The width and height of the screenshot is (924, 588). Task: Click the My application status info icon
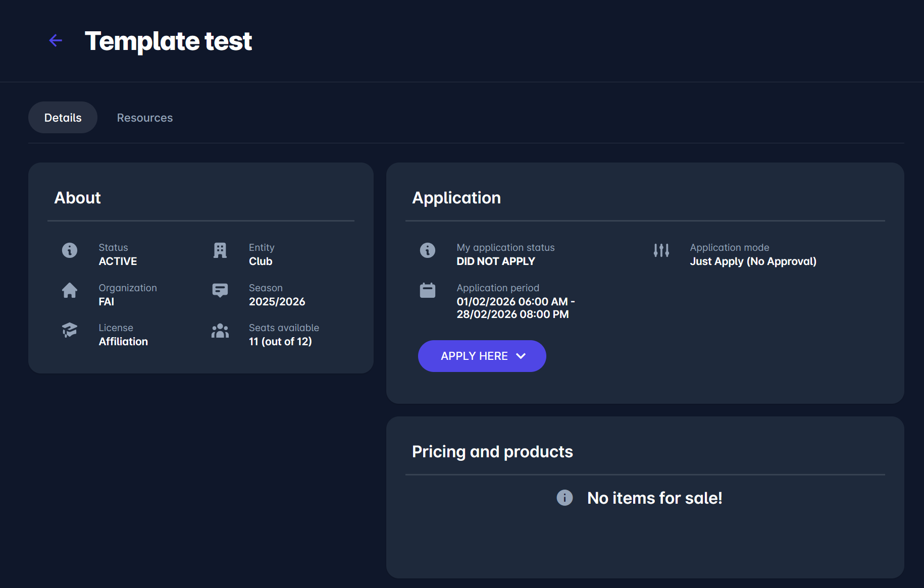tap(428, 250)
